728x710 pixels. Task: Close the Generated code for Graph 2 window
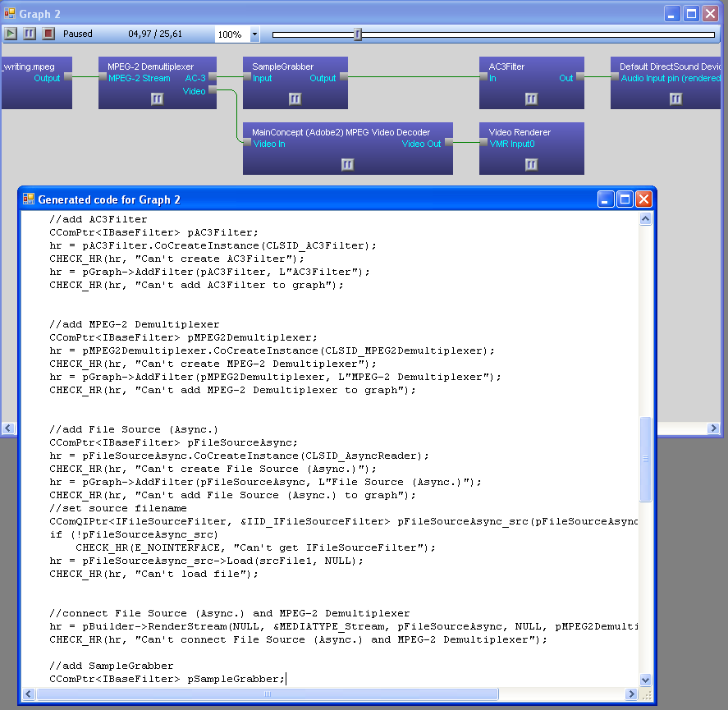point(643,199)
